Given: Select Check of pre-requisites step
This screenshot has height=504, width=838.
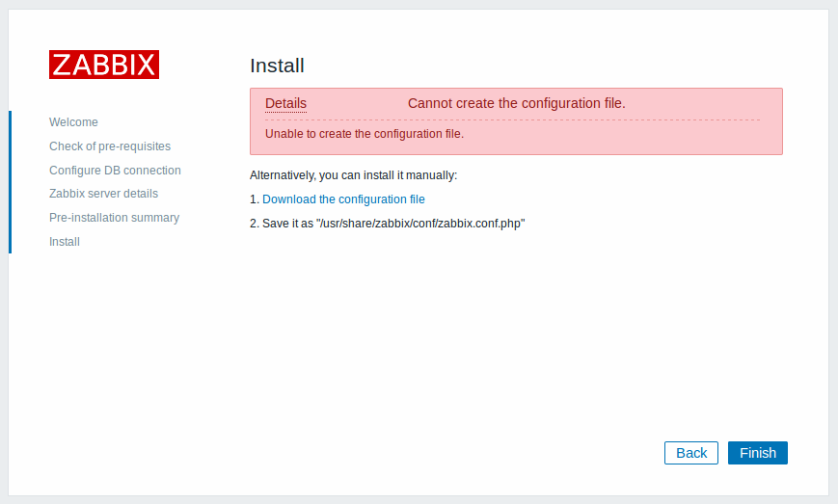Looking at the screenshot, I should 110,146.
